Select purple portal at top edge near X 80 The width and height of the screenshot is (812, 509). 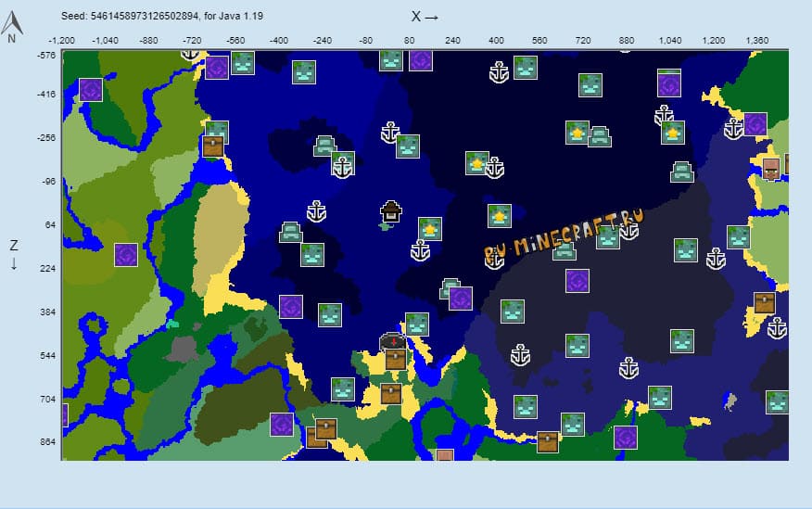coord(421,59)
